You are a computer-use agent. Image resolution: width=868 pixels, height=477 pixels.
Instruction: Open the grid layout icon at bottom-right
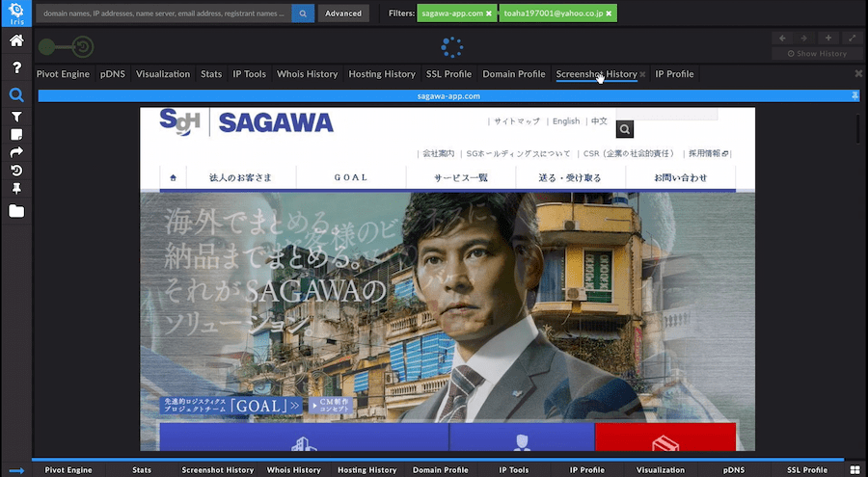pos(855,470)
